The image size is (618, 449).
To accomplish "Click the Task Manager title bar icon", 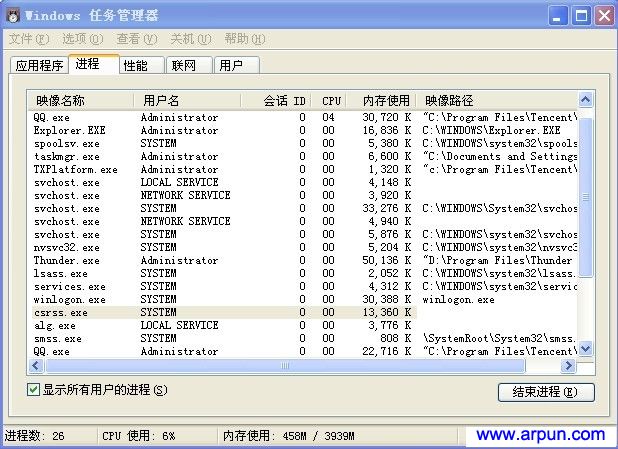I will [13, 15].
